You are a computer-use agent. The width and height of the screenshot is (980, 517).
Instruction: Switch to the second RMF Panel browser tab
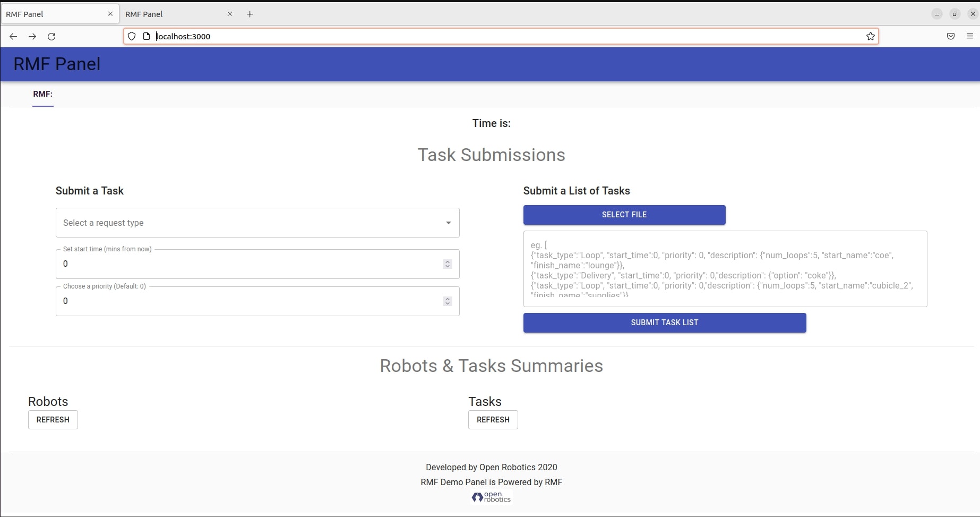point(179,14)
